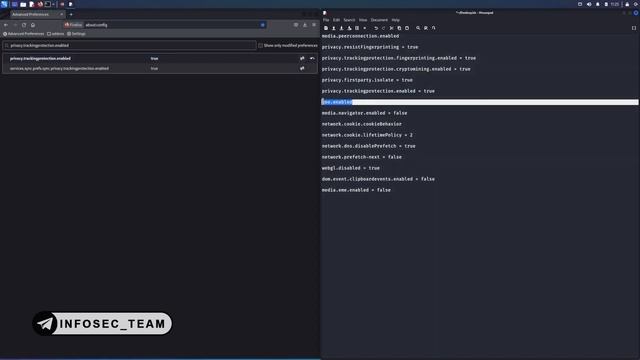The height and width of the screenshot is (360, 640).
Task: Open the Settings bookmark in toolbar
Action: point(76,34)
